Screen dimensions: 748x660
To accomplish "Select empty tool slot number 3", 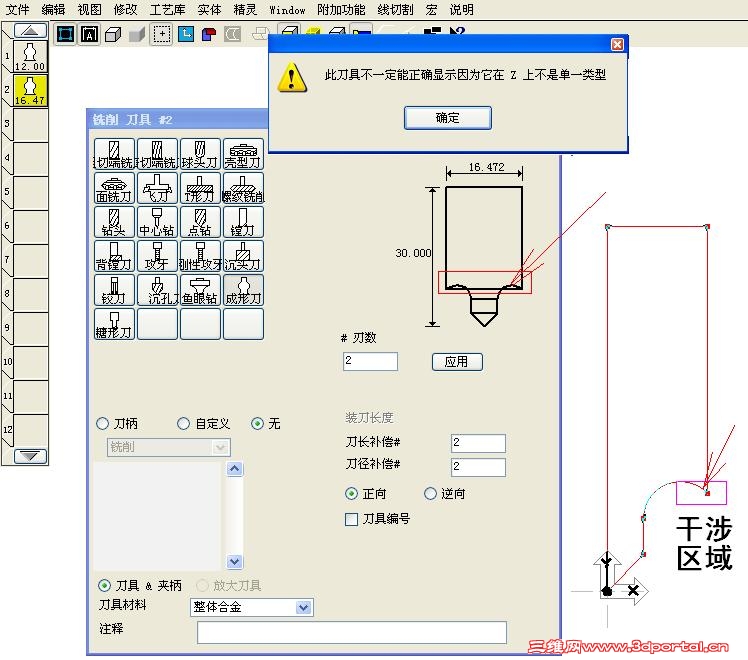I will [30, 124].
